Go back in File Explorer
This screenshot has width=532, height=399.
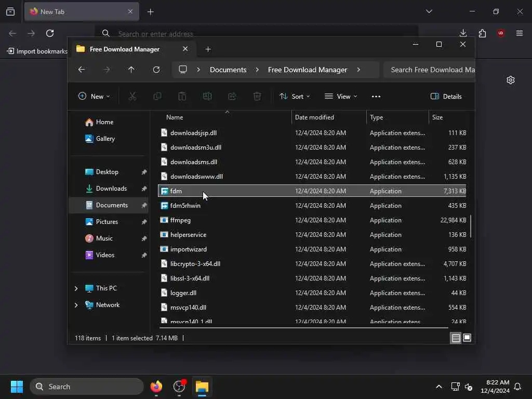tap(82, 70)
